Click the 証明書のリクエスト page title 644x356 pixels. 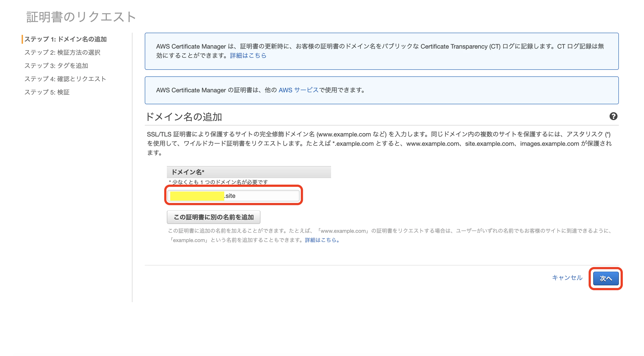pos(81,17)
